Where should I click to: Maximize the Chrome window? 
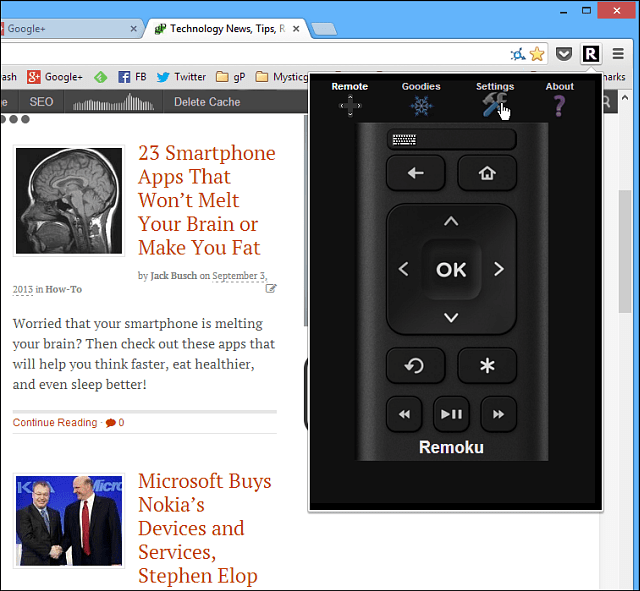pyautogui.click(x=586, y=11)
